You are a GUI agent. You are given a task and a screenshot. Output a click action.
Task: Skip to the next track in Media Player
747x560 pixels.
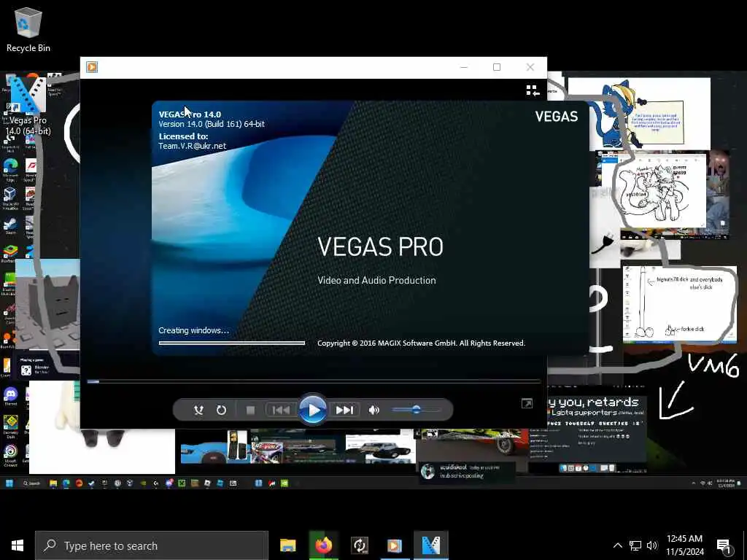(344, 410)
